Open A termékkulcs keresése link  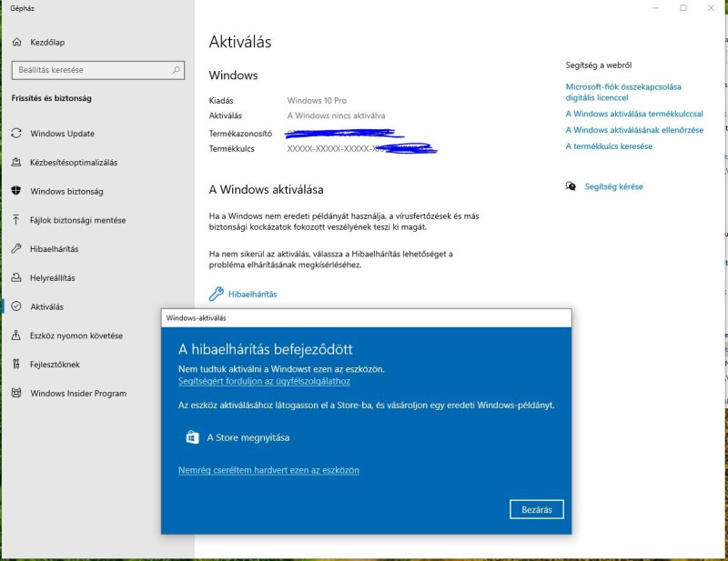tap(609, 146)
